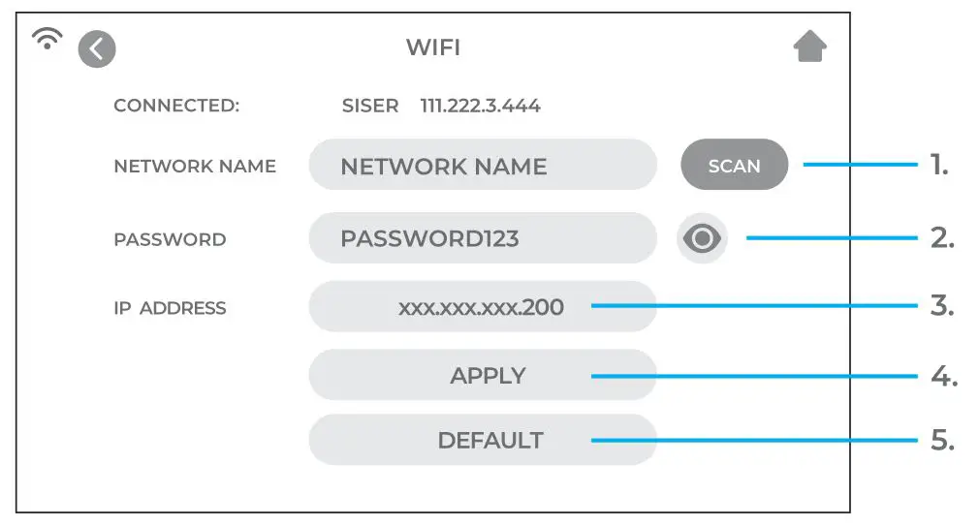This screenshot has height=526, width=980.
Task: Click the NETWORK NAME label on the left
Action: 195,166
